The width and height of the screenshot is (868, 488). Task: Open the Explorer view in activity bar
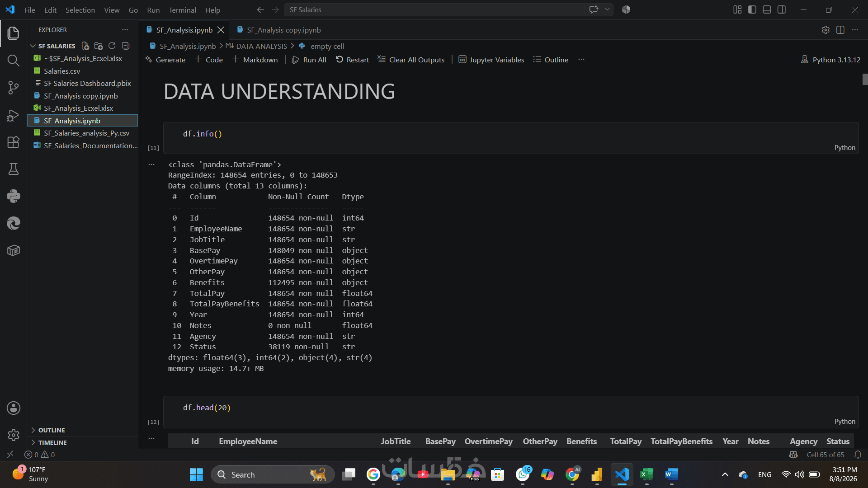tap(14, 33)
